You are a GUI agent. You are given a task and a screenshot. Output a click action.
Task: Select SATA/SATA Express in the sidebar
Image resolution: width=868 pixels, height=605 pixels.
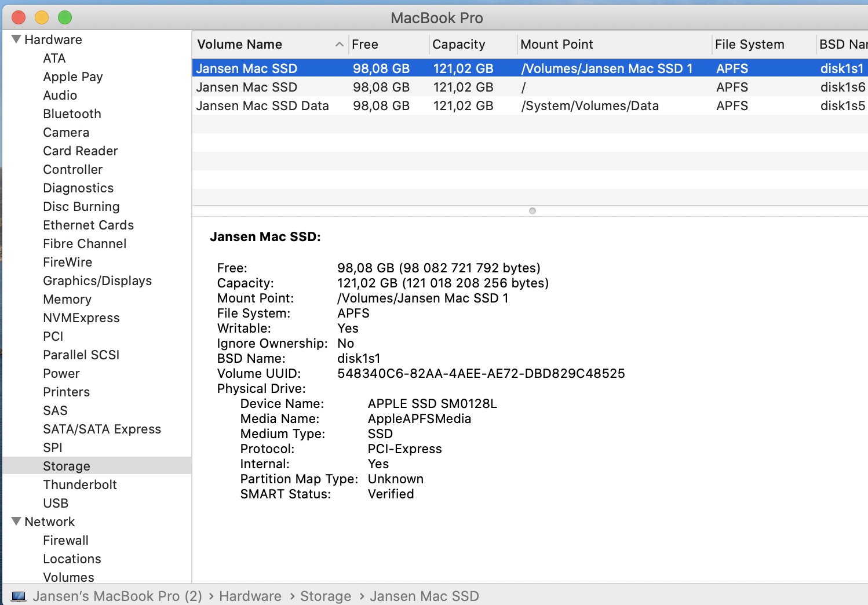(x=102, y=429)
